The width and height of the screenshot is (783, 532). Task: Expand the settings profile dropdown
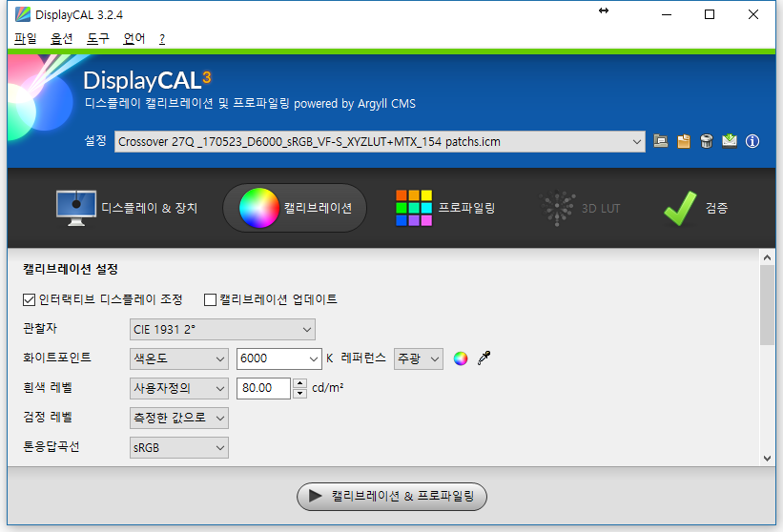(x=637, y=141)
